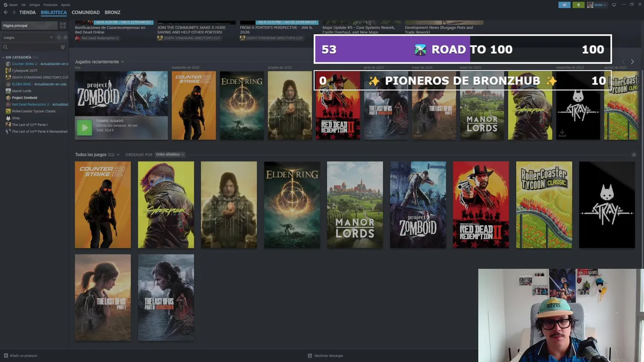Viewport: 644px width, 362px height.
Task: Open Bonificaciones de Cazarrecompensas news item
Action: point(113,30)
